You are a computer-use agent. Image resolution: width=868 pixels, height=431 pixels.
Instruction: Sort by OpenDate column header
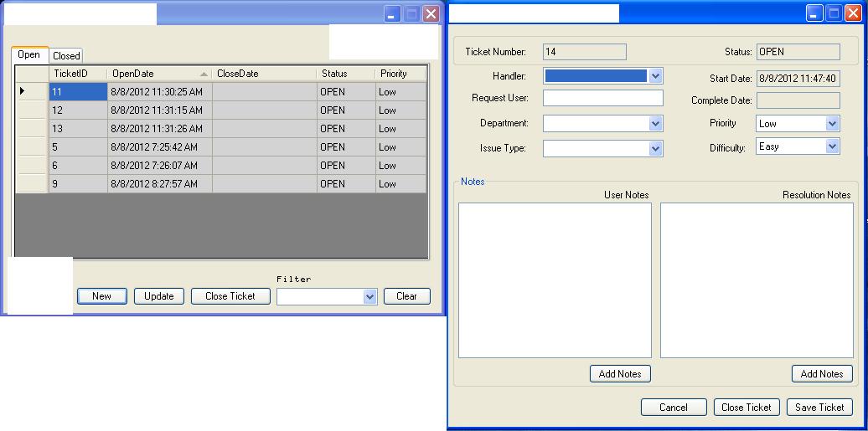[159, 74]
